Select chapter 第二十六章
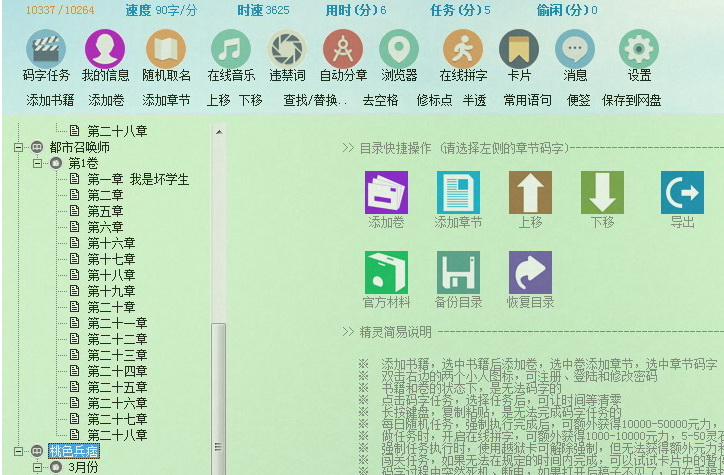Screen dimensions: 724x475 point(117,403)
